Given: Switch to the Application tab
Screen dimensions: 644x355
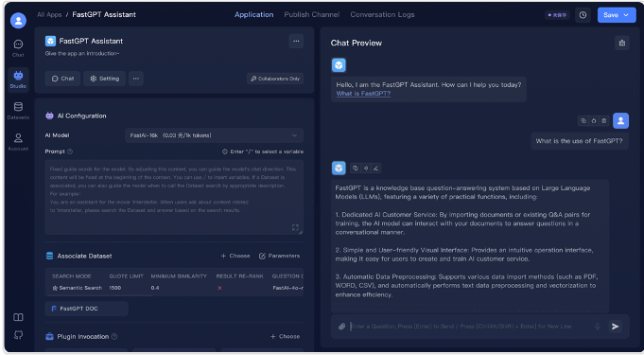Looking at the screenshot, I should pyautogui.click(x=253, y=15).
